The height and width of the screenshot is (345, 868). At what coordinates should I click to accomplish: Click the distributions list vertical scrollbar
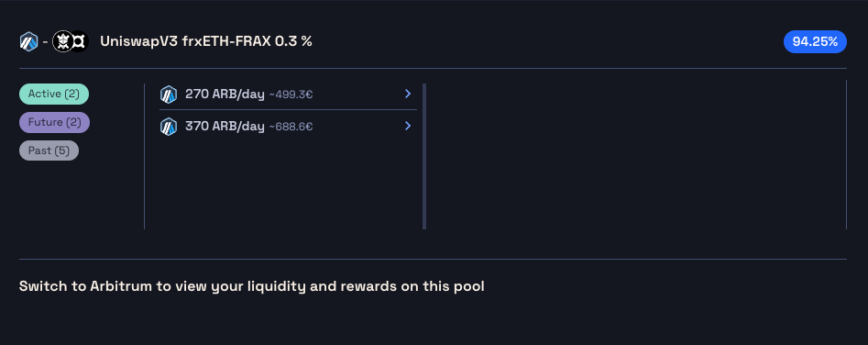tap(424, 156)
